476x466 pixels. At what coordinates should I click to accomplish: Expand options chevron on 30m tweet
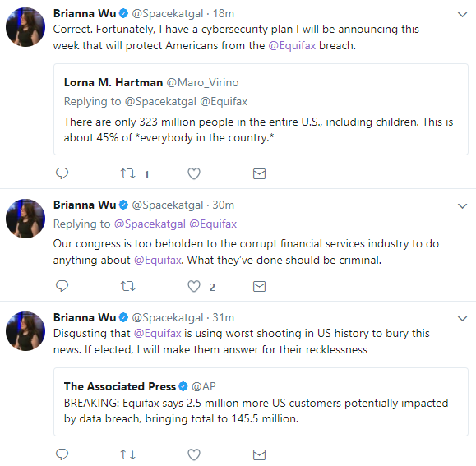[462, 206]
